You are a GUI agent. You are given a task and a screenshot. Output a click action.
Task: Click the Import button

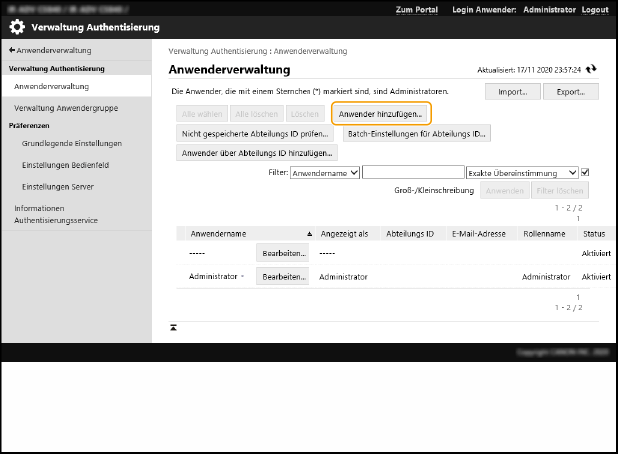(x=513, y=91)
